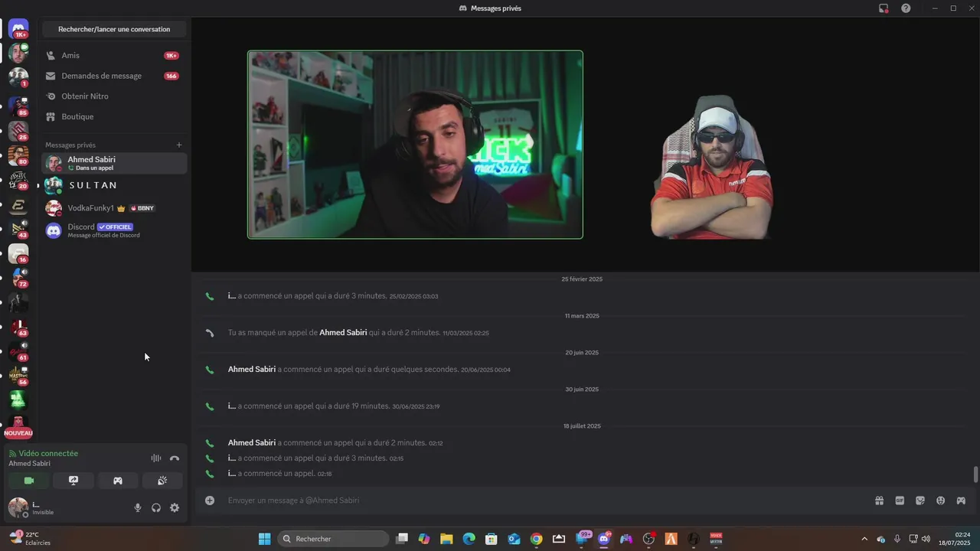Screen dimensions: 980x551
Task: Open the weather widget showing 22°C
Action: click(x=31, y=539)
